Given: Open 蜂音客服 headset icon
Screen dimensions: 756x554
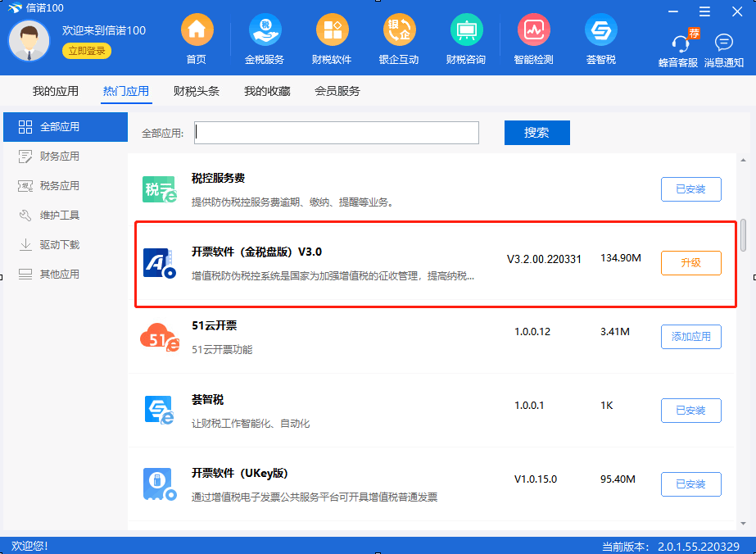Looking at the screenshot, I should (681, 44).
